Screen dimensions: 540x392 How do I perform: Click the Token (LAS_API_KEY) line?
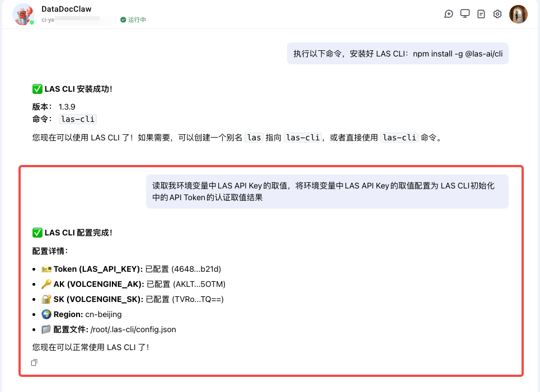131,269
